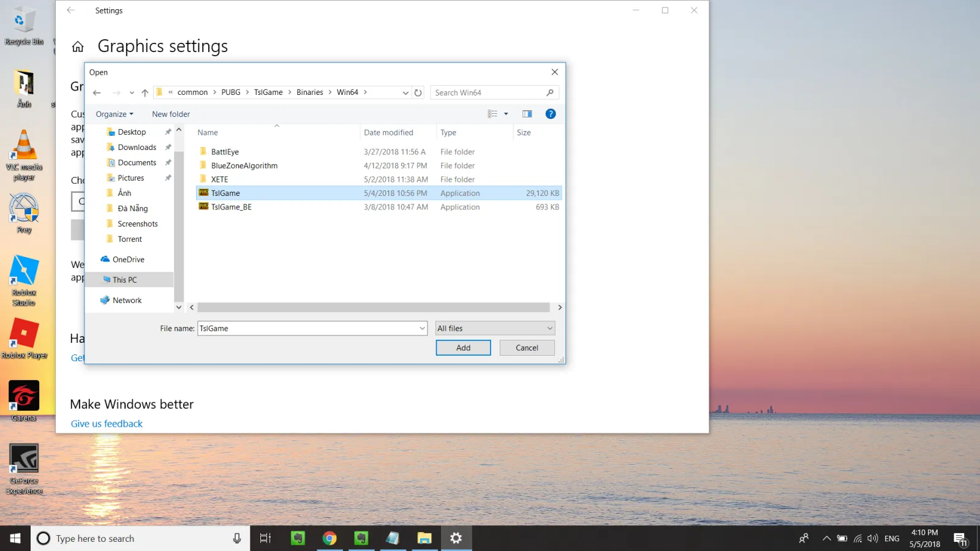
Task: Expand chevron after Win64 in address bar
Action: point(366,92)
